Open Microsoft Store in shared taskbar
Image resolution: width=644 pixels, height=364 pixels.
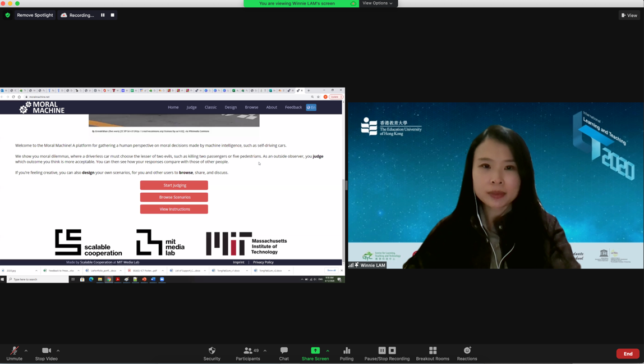pyautogui.click(x=82, y=279)
